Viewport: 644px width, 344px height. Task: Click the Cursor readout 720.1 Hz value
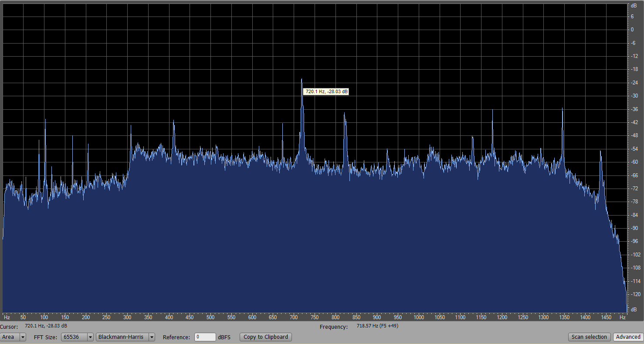46,326
